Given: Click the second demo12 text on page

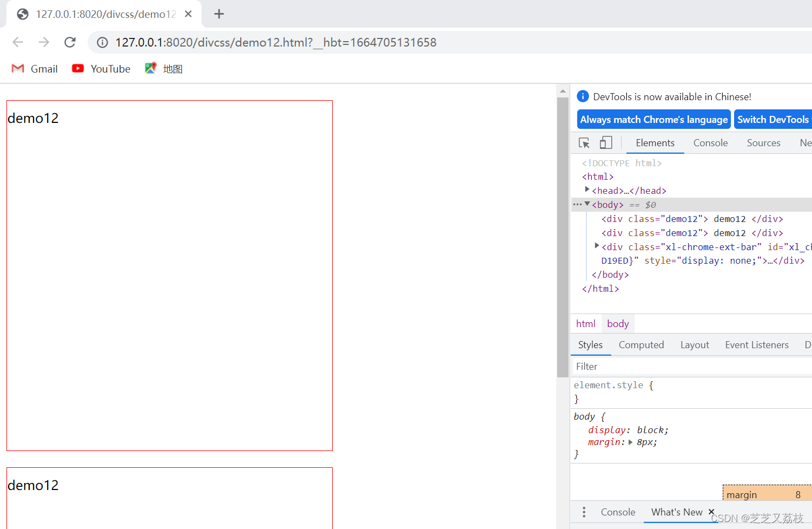Looking at the screenshot, I should (33, 485).
